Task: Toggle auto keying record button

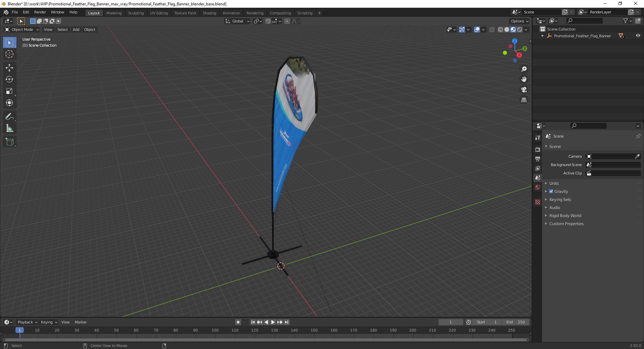Action: pyautogui.click(x=238, y=322)
